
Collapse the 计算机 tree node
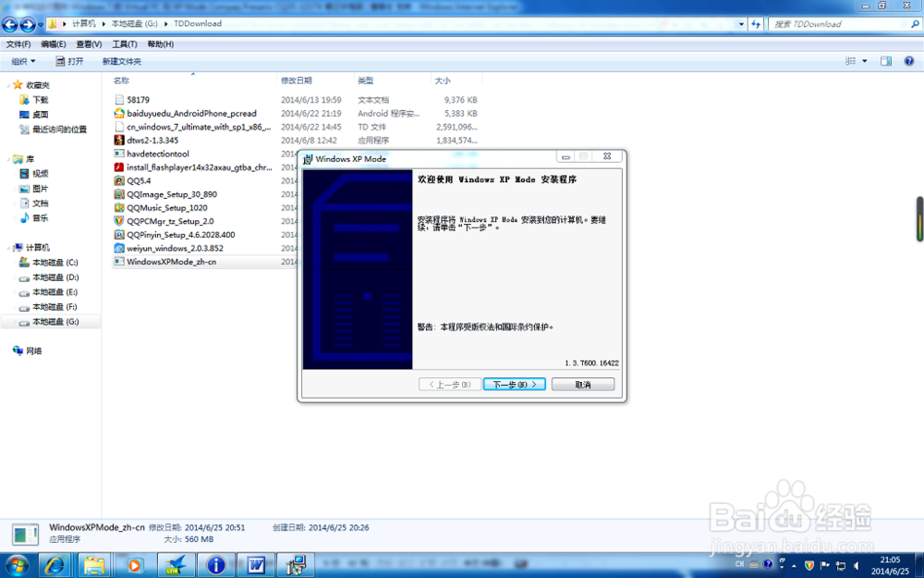[x=8, y=248]
